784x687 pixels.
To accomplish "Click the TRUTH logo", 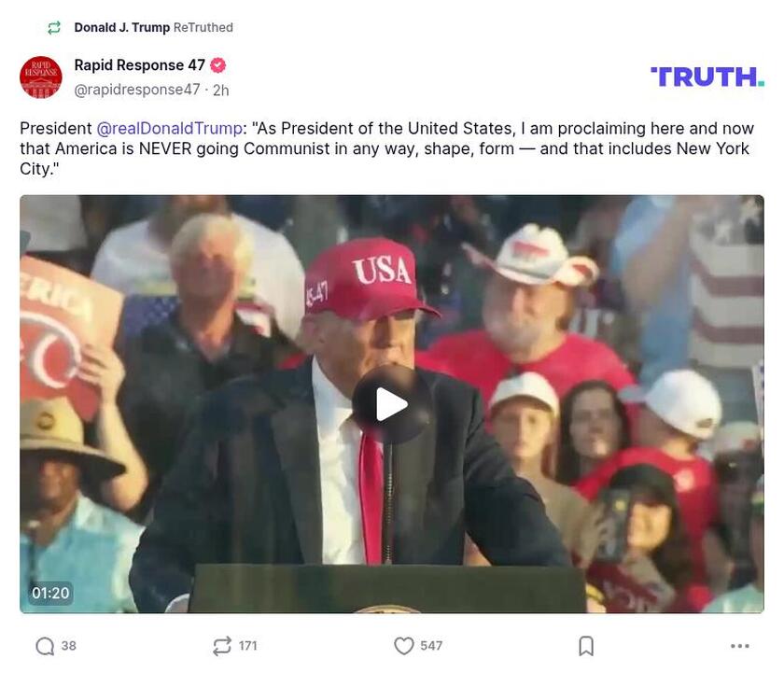I will click(707, 75).
